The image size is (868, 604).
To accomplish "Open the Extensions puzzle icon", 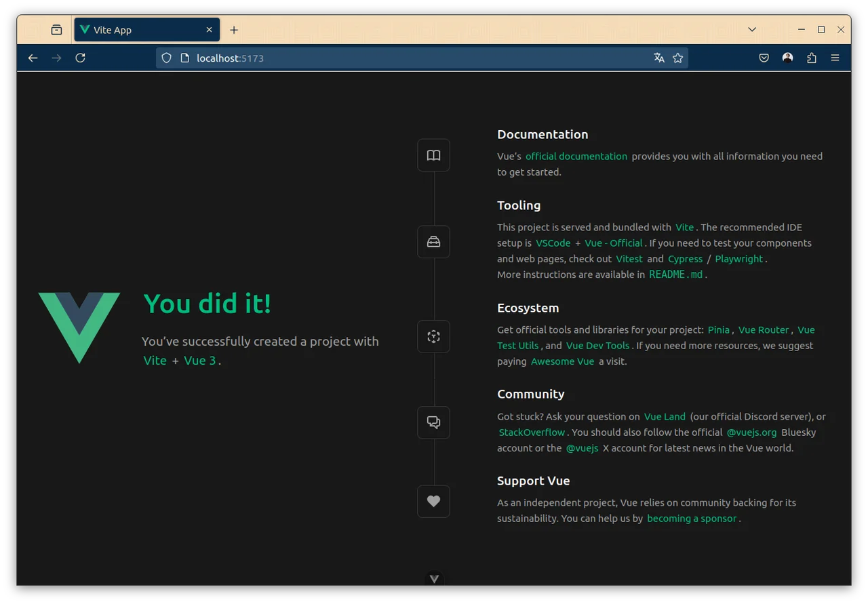I will click(x=811, y=58).
